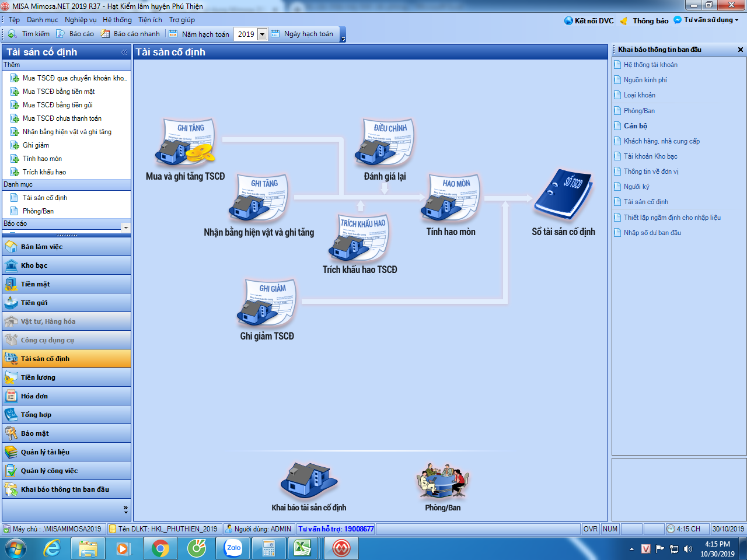Switch to the Bàn làm việc module
The height and width of the screenshot is (560, 747).
(67, 247)
